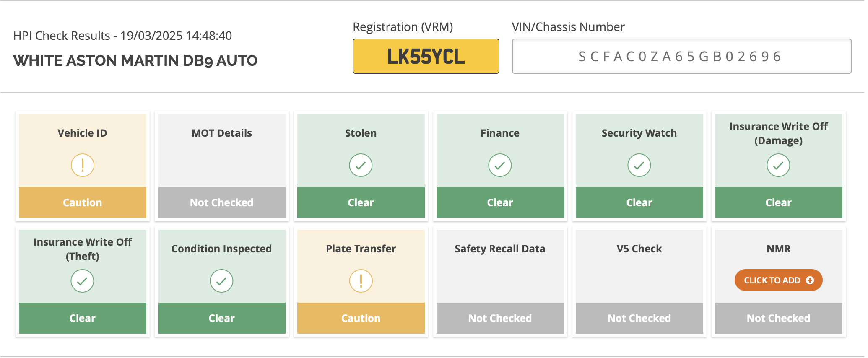Screen dimensions: 868x358
Task: Open the Finance Clear status bar
Action: 500,202
